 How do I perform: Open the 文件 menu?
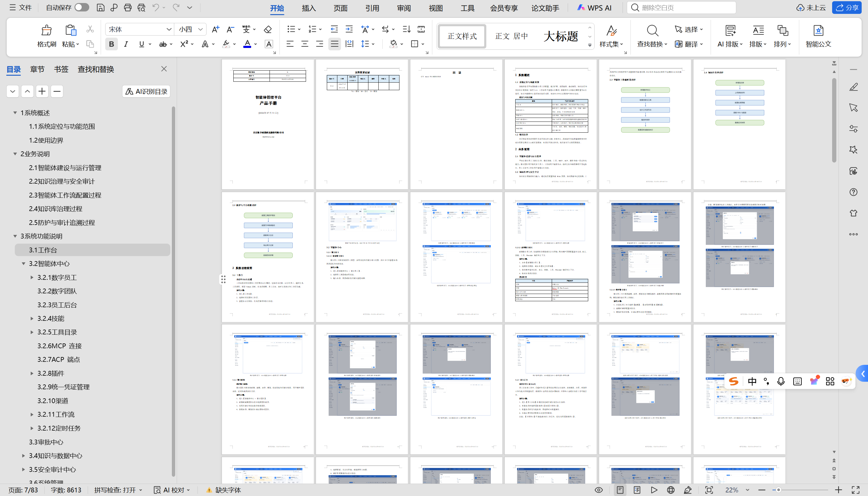point(21,8)
